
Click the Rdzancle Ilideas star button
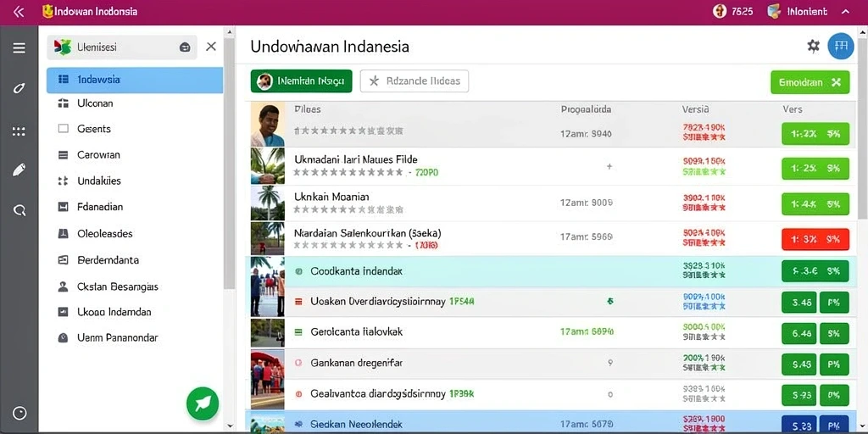coord(414,81)
